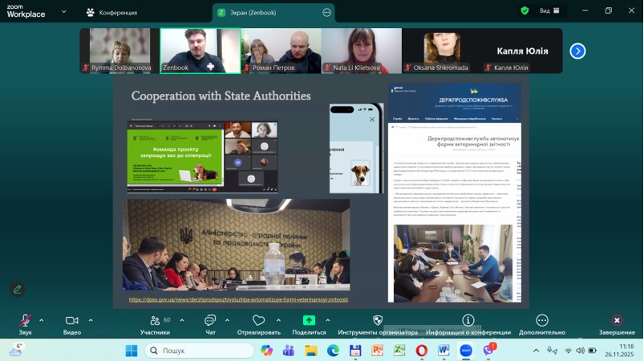Click the green Поделиться share screen icon
The image size is (644, 361).
[x=309, y=321]
